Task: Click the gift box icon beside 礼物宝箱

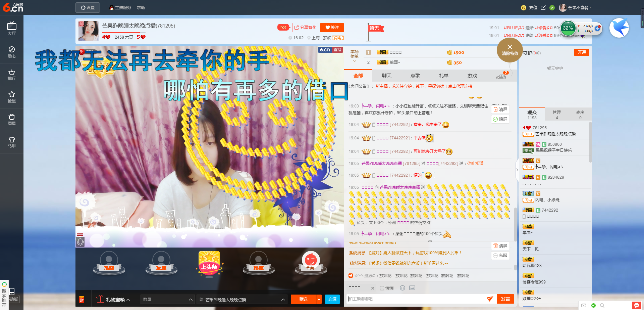Action: click(x=100, y=299)
